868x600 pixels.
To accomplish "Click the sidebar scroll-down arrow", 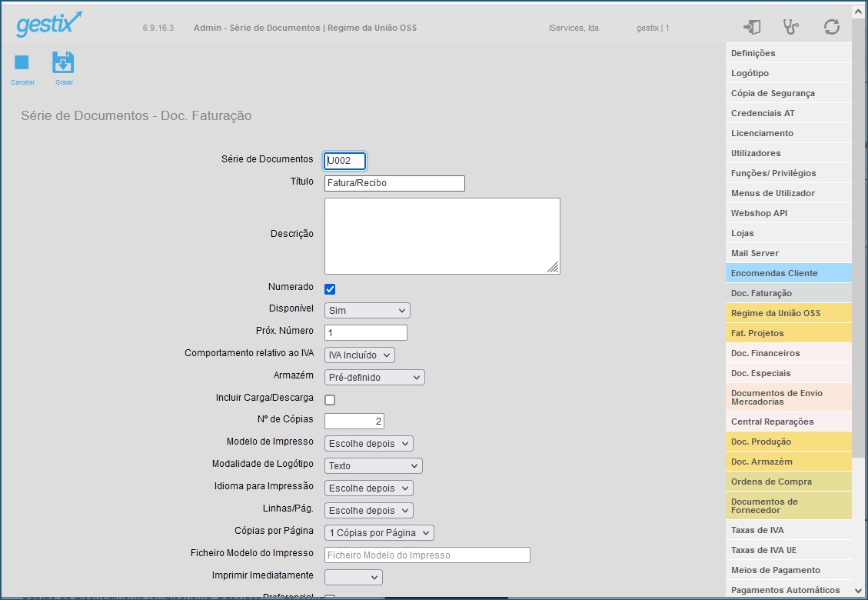I will point(859,591).
